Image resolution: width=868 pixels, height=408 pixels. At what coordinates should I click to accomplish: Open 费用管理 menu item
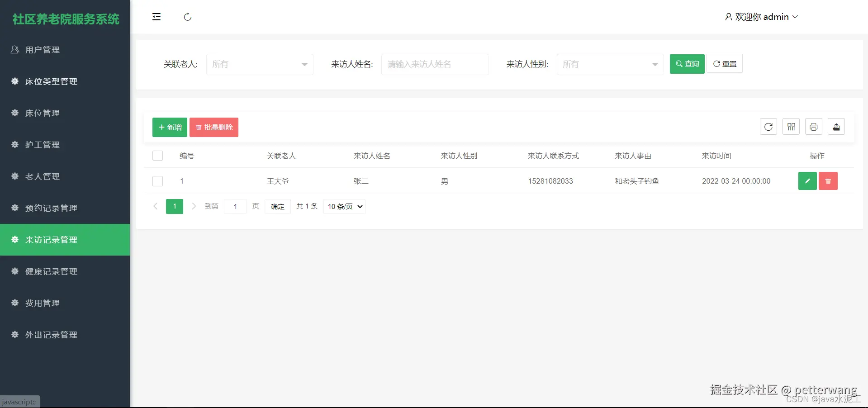pyautogui.click(x=65, y=303)
